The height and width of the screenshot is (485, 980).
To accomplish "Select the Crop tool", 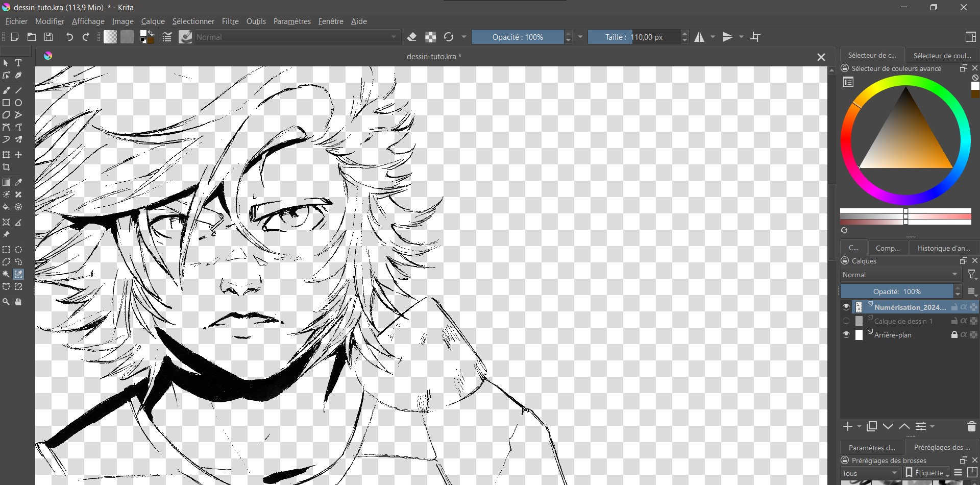I will coord(6,167).
